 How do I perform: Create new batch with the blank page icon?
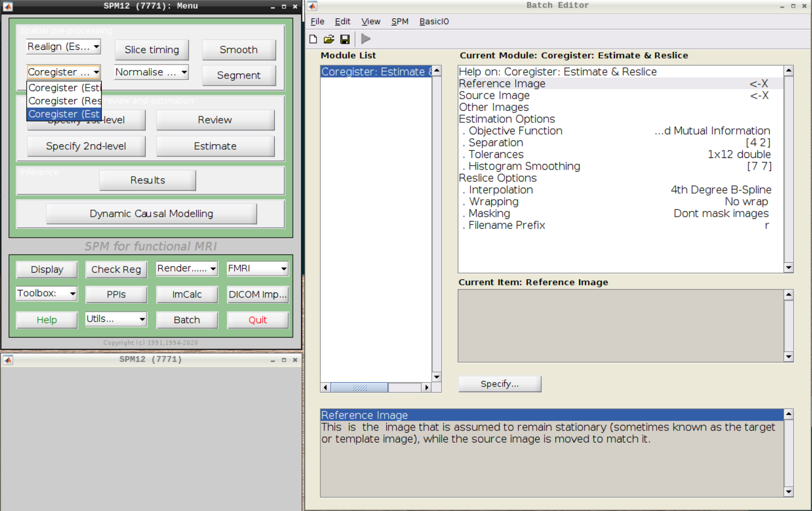coord(313,39)
